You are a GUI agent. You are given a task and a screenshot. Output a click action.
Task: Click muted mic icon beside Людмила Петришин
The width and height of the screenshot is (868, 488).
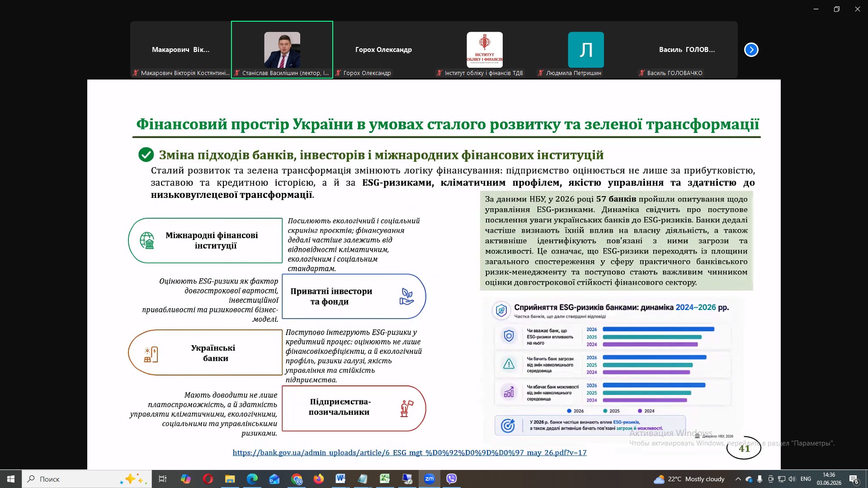tap(540, 73)
